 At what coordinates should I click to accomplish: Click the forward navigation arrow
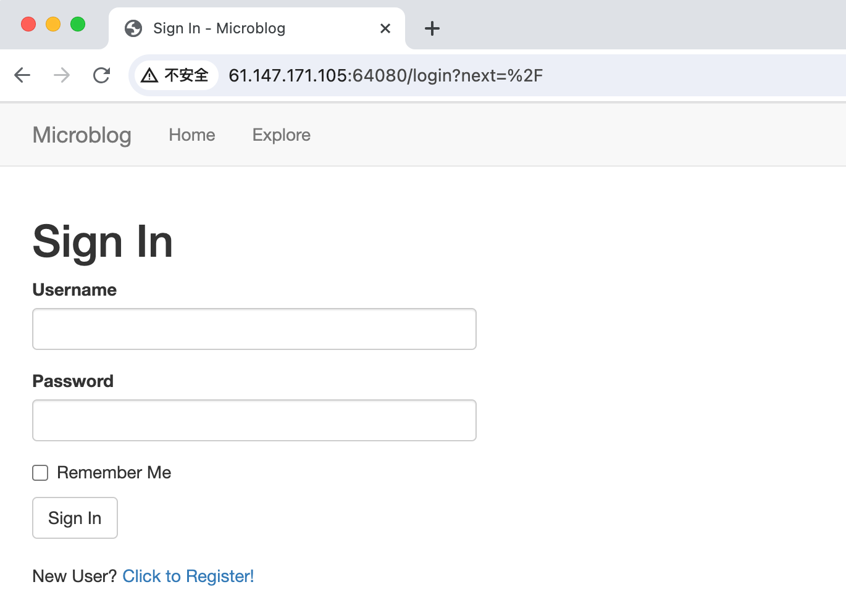click(x=61, y=75)
